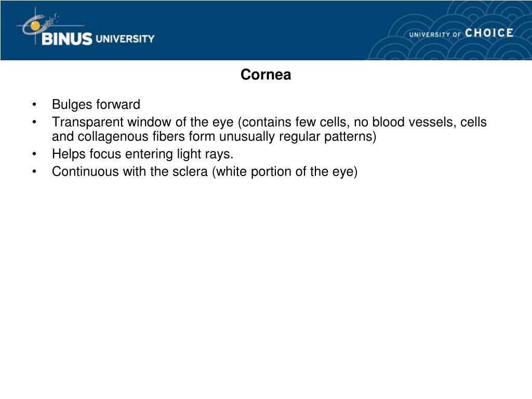Click the bullet dot before Continuous

[x=34, y=171]
